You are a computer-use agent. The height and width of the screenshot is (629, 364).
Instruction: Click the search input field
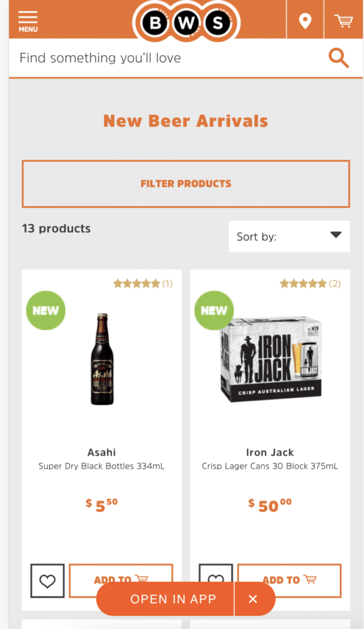153,58
